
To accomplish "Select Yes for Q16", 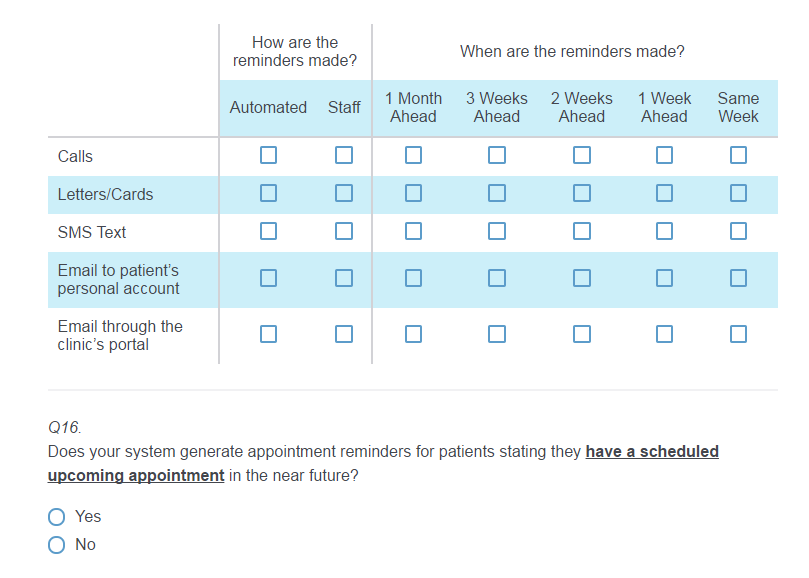I will [57, 517].
